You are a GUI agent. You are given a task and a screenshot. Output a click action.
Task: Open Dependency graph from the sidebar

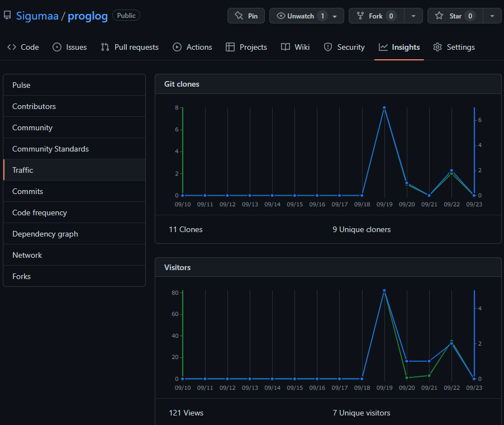[x=45, y=234]
